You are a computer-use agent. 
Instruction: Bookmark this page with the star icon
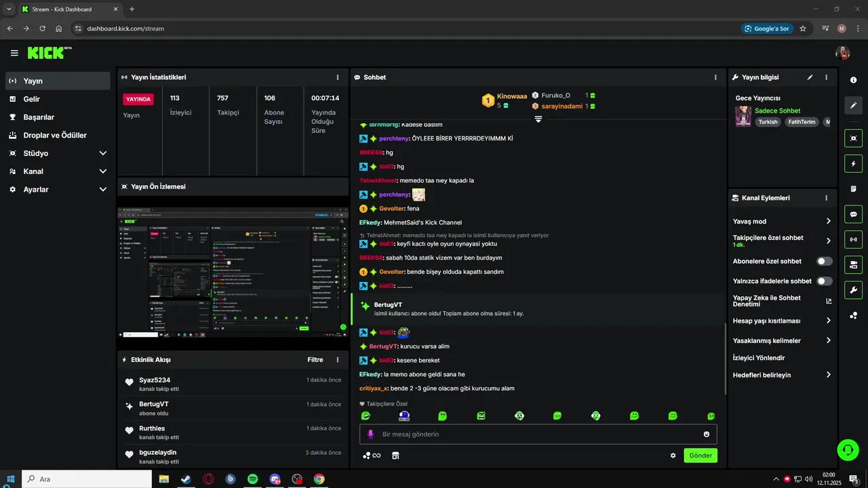click(803, 28)
